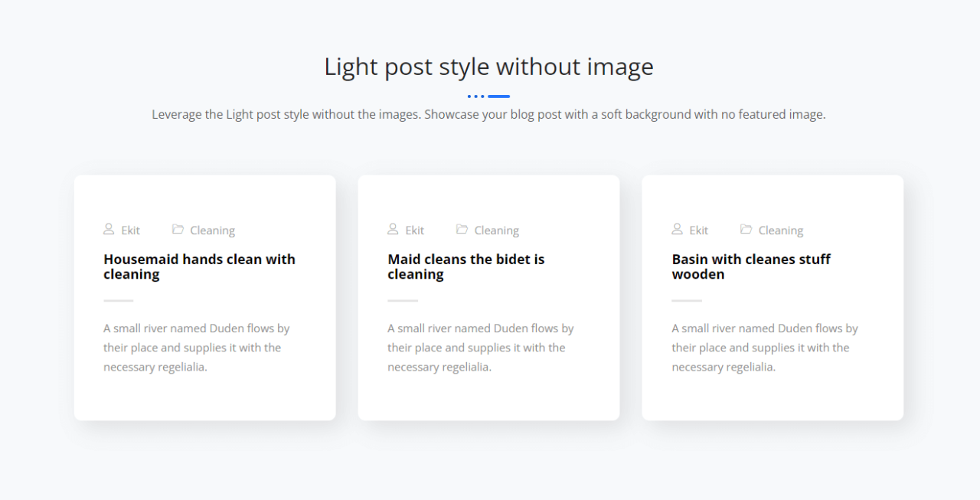Click the author icon in the Housemaid post card
980x500 pixels.
[109, 229]
